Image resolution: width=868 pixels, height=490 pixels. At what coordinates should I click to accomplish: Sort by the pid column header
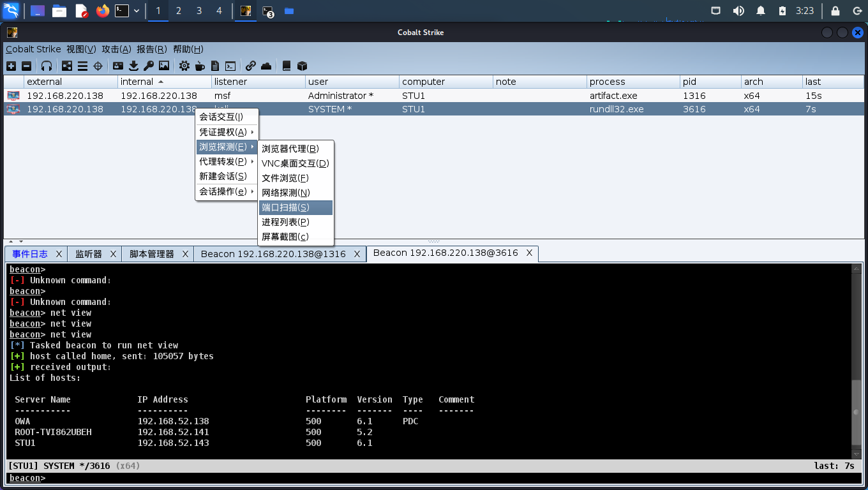pos(710,82)
